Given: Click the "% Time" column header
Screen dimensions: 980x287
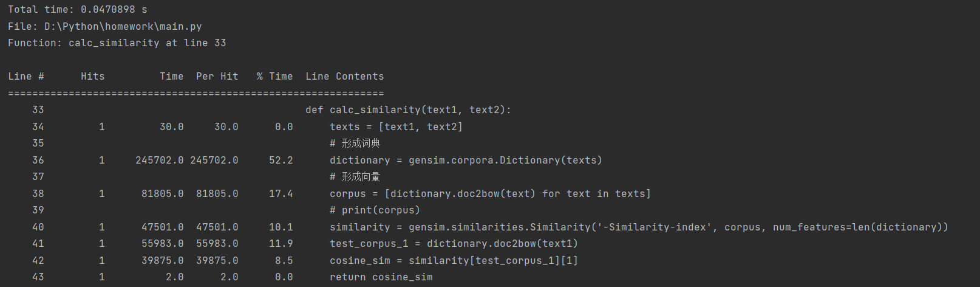Looking at the screenshot, I should point(274,77).
